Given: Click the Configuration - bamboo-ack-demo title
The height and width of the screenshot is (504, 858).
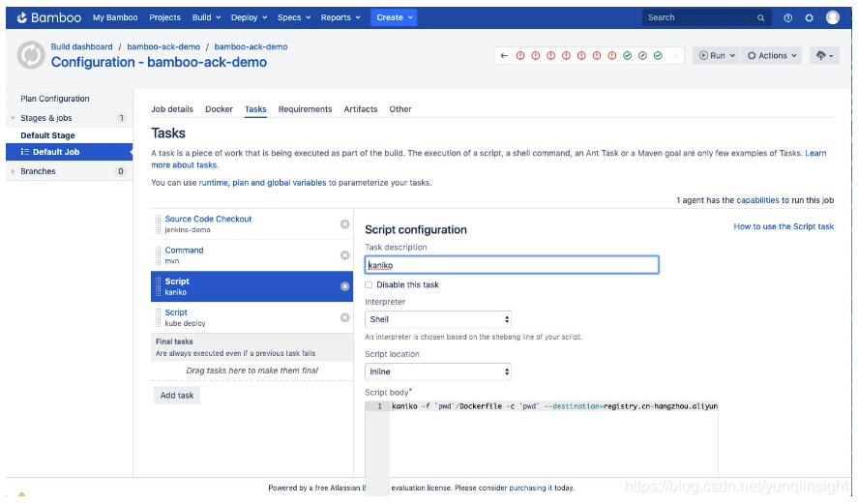Looking at the screenshot, I should pos(159,62).
